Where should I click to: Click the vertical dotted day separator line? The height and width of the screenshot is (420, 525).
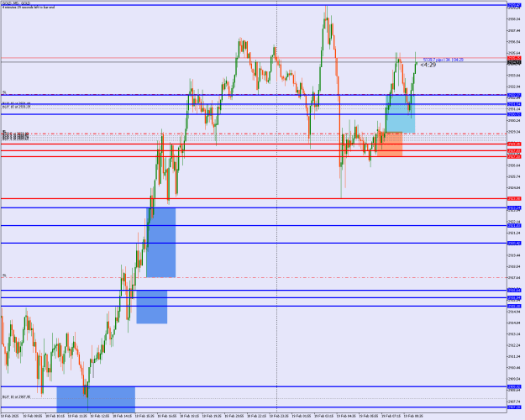tap(277, 207)
